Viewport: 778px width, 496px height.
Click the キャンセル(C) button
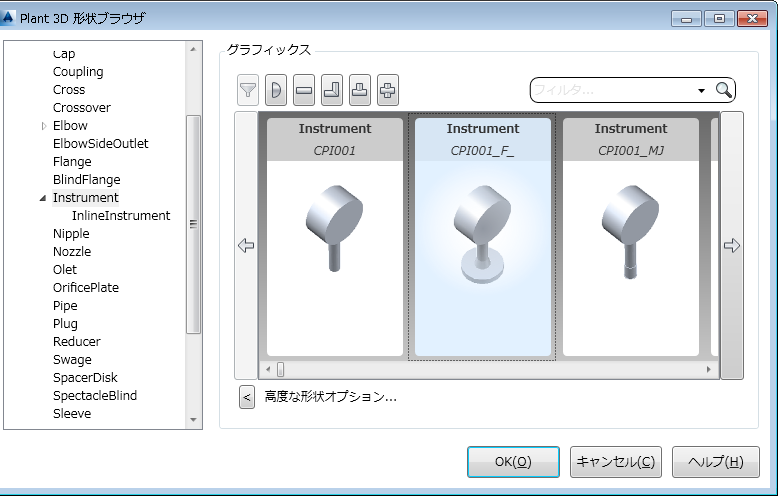tap(615, 462)
